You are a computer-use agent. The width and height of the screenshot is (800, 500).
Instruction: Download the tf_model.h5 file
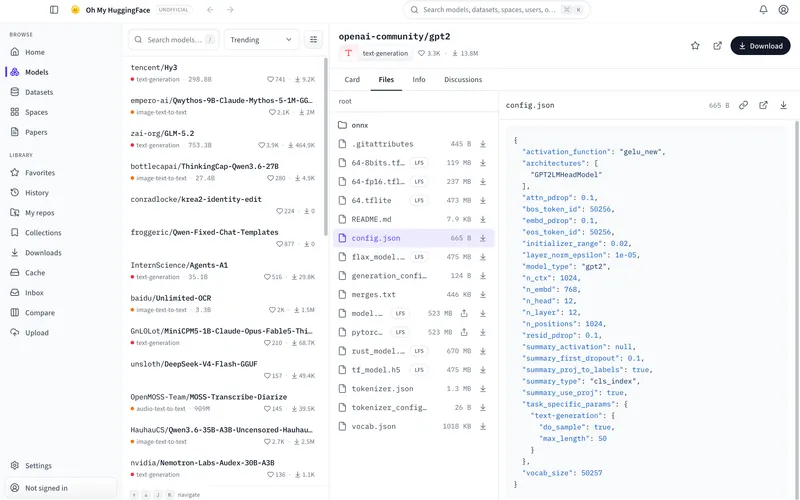coord(483,370)
